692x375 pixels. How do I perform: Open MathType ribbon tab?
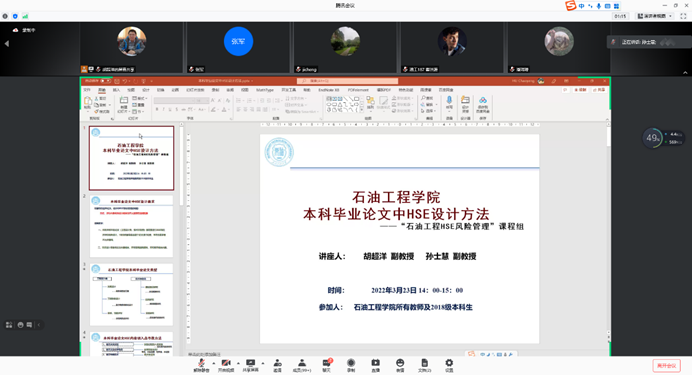(x=265, y=90)
